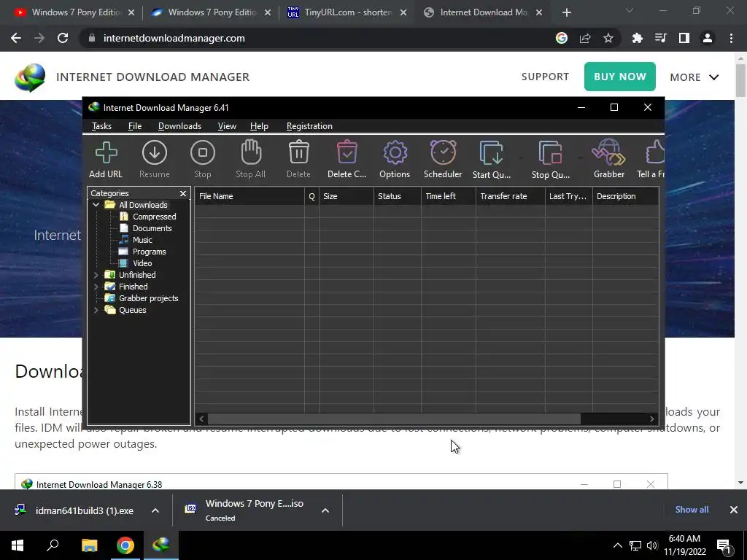Open the Tasks menu
Image resolution: width=747 pixels, height=560 pixels.
click(101, 126)
